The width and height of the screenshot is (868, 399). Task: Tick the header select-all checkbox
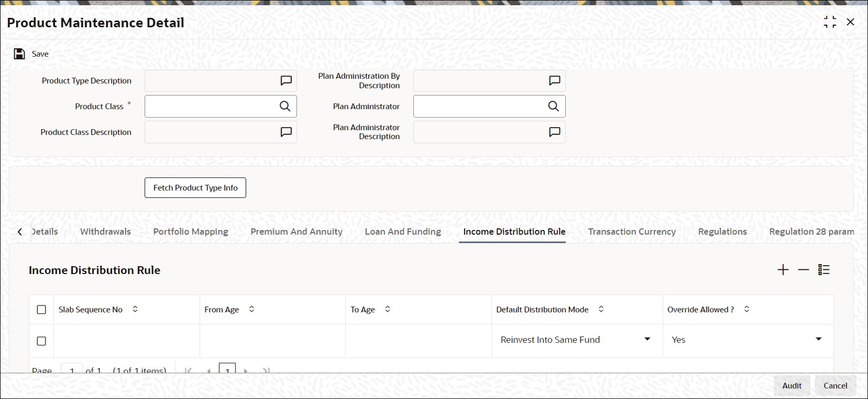[41, 310]
